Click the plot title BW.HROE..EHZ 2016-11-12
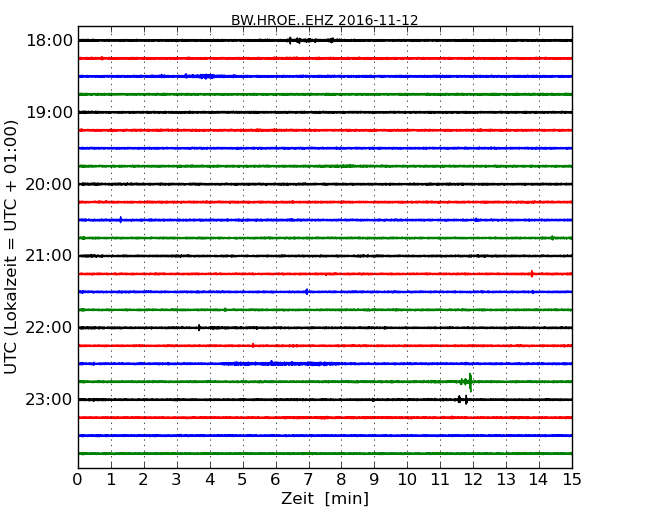The image size is (650, 520). [325, 20]
